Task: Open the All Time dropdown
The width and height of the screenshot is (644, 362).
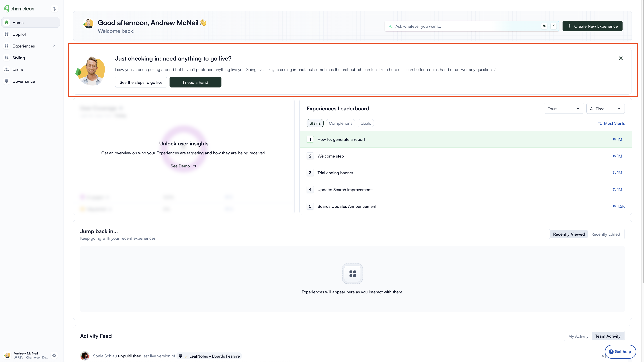Action: 605,108
